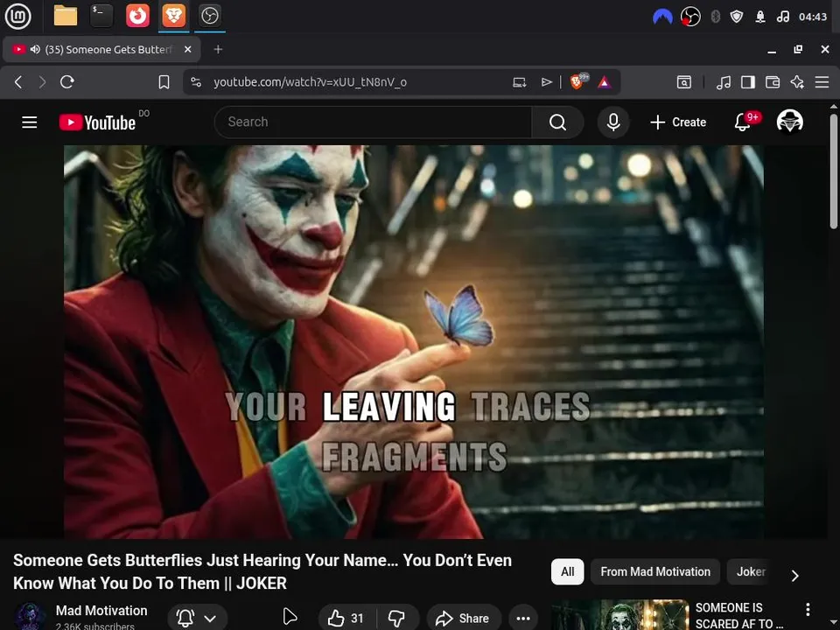
Task: Launch the Terminal from the panel
Action: click(101, 16)
